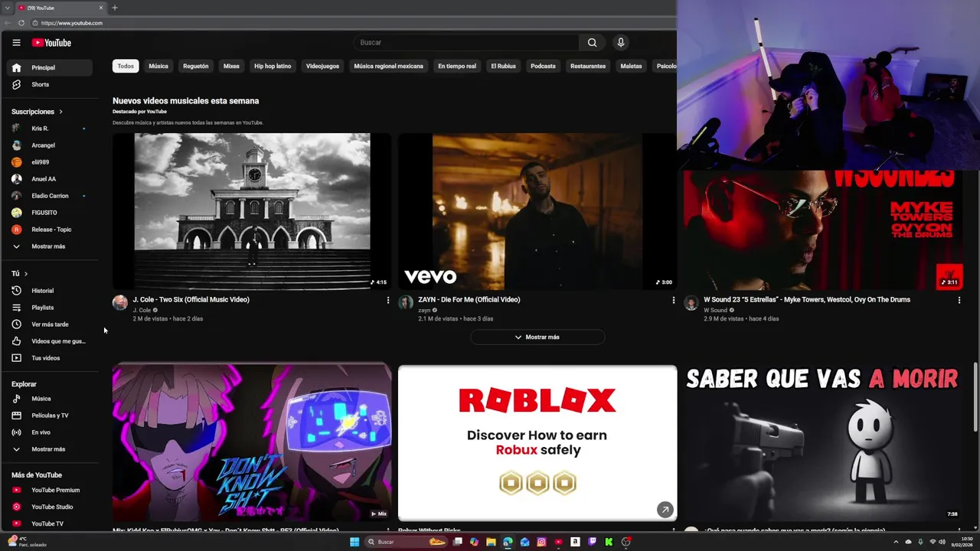
Task: Open YouTube Studio link
Action: coord(50,507)
